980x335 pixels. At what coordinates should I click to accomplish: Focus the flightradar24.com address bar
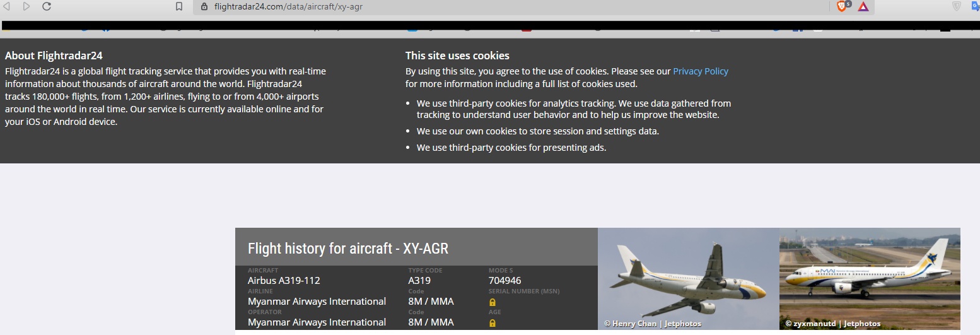coord(441,7)
